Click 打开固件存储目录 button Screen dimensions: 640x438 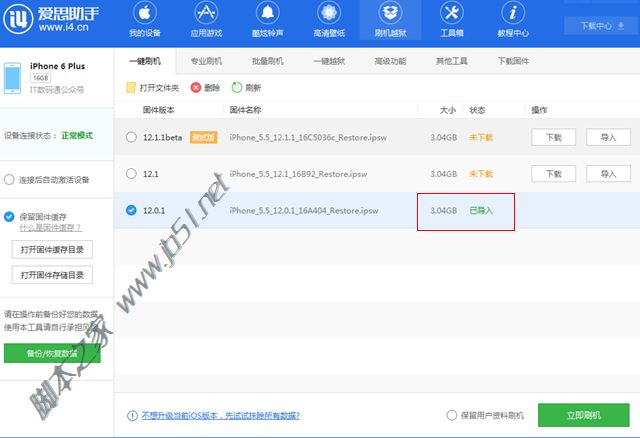tap(52, 275)
